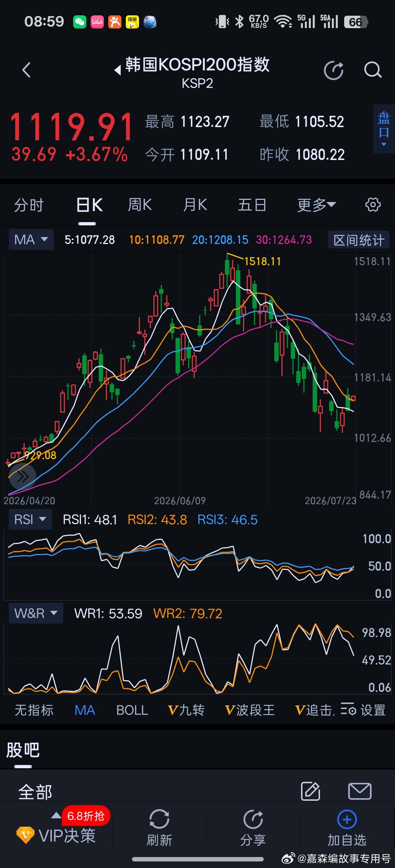Tap the 分享 share button
Screen dimensions: 395x868
[x=253, y=828]
